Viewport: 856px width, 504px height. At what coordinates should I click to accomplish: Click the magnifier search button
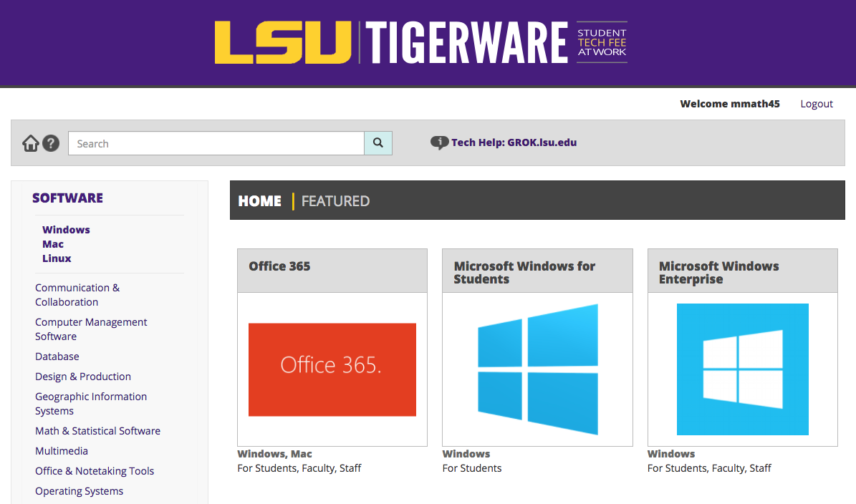tap(377, 143)
